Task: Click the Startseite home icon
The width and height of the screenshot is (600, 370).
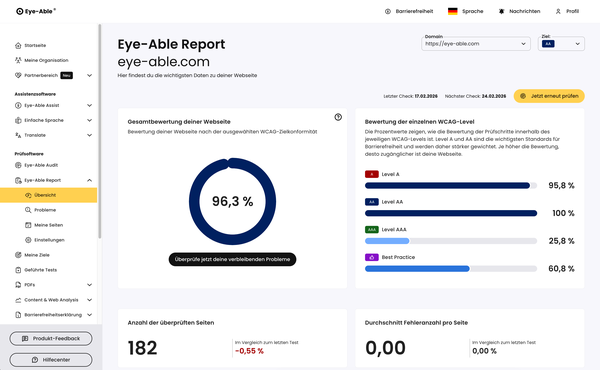Action: [18, 46]
